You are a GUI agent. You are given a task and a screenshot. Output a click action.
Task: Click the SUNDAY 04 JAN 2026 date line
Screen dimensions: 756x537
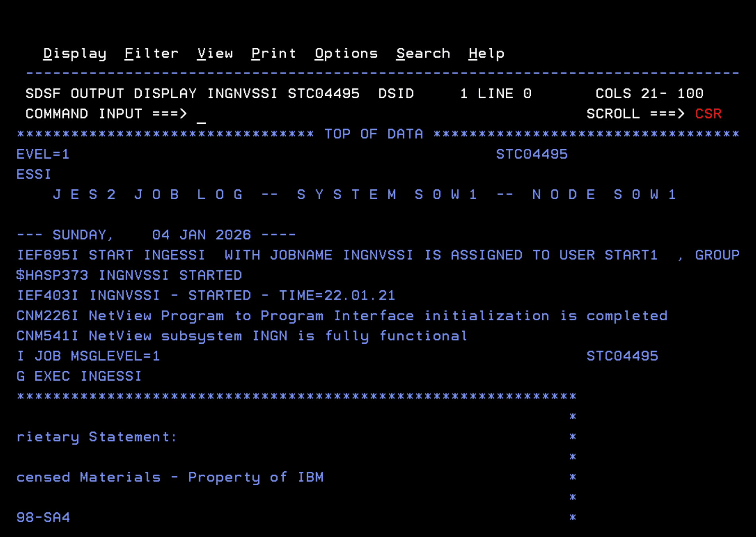click(x=155, y=235)
